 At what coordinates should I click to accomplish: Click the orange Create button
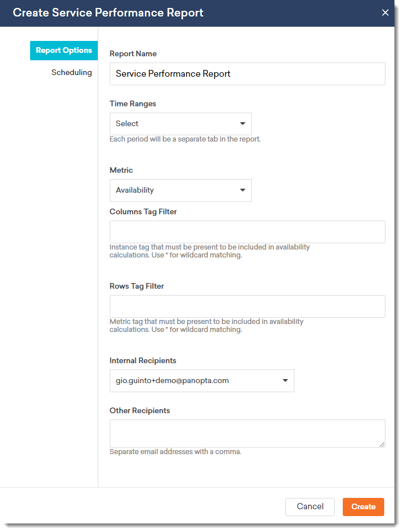[363, 507]
